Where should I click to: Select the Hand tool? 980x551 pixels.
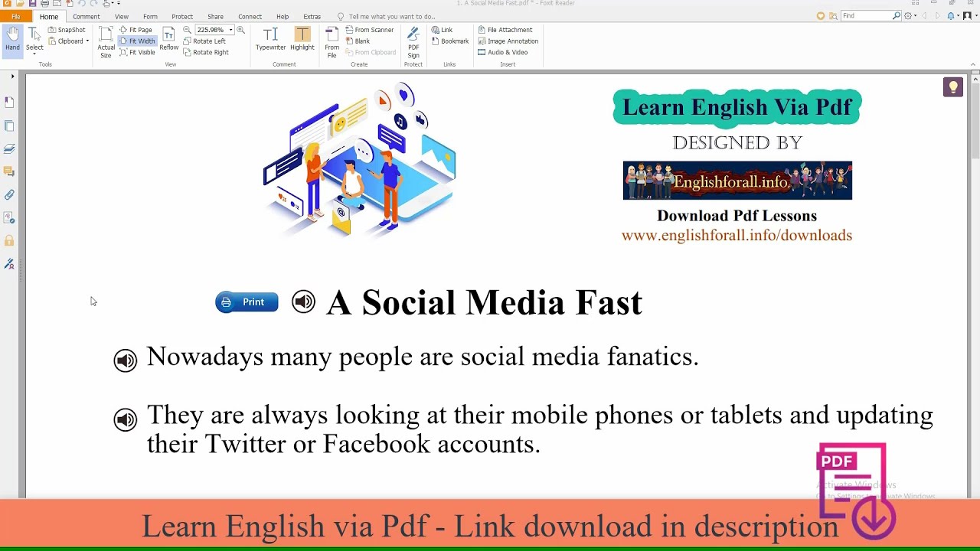(x=12, y=38)
